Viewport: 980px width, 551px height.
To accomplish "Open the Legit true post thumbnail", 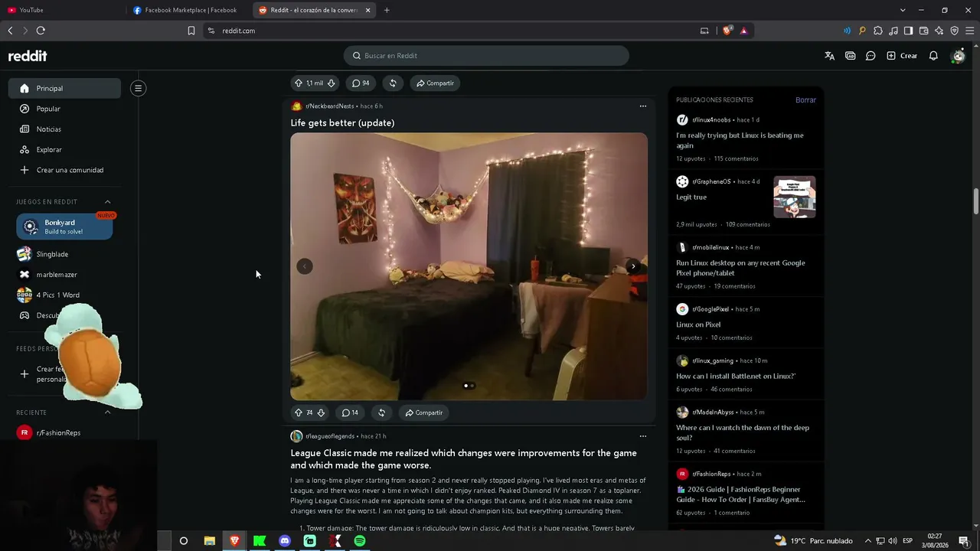I will coord(795,197).
